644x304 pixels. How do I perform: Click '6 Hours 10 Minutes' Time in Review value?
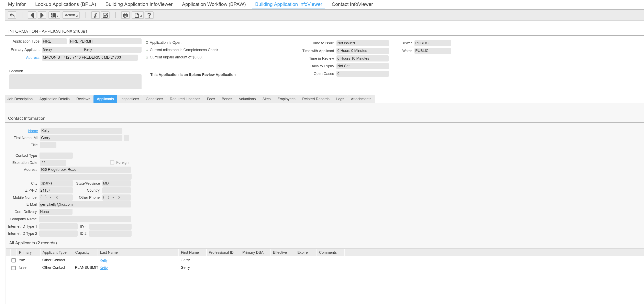(x=363, y=58)
